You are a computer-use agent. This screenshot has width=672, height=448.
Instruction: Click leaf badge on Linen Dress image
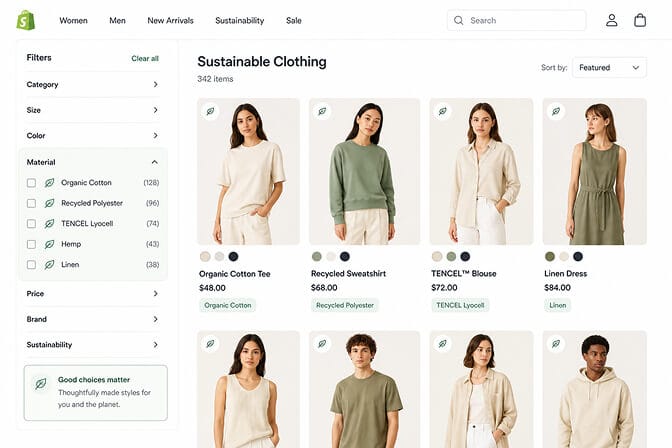click(556, 111)
